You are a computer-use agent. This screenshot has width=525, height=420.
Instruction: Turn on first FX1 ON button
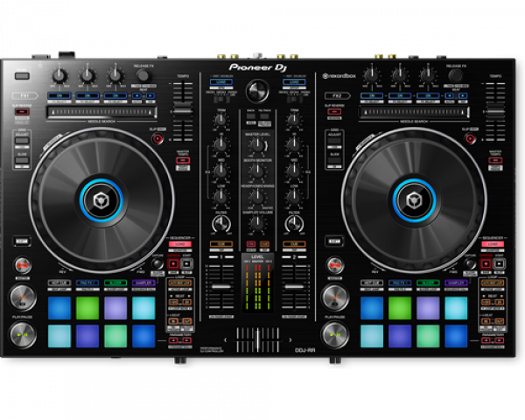pyautogui.click(x=59, y=95)
